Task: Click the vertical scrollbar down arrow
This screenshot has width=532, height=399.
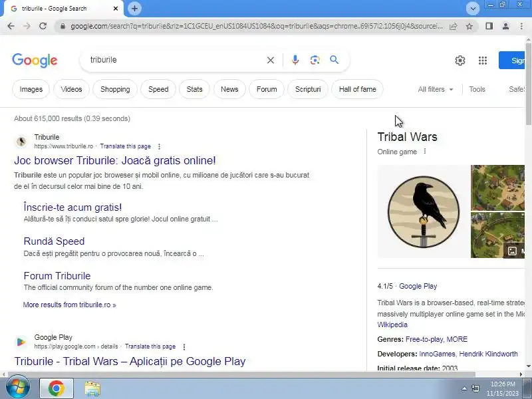Action: [528, 366]
